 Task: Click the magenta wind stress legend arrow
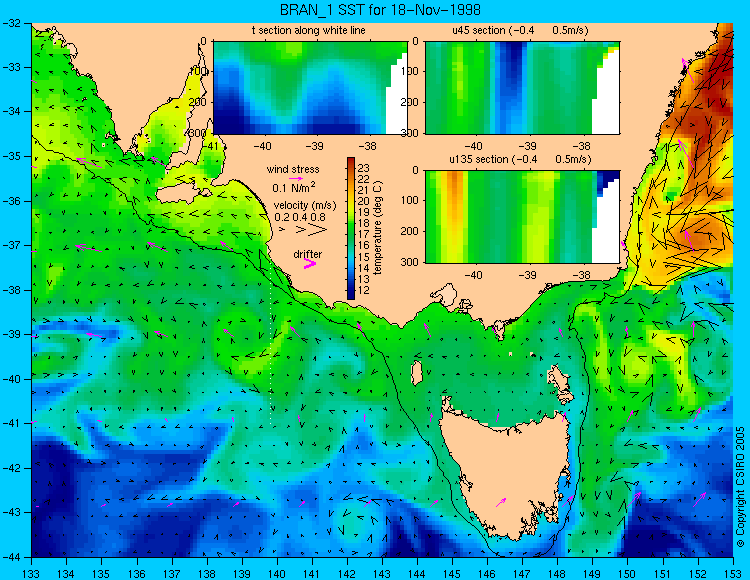(296, 178)
